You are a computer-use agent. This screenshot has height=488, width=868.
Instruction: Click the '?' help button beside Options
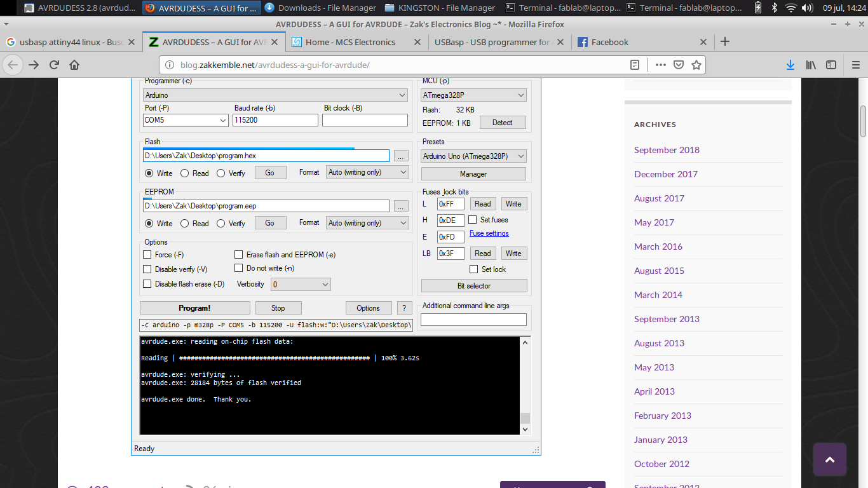click(405, 308)
